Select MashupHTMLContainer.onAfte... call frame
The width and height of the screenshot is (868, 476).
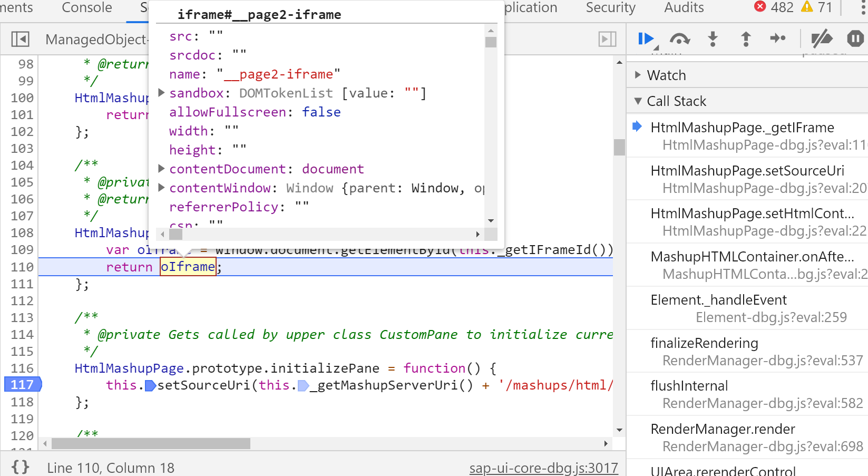[747, 265]
